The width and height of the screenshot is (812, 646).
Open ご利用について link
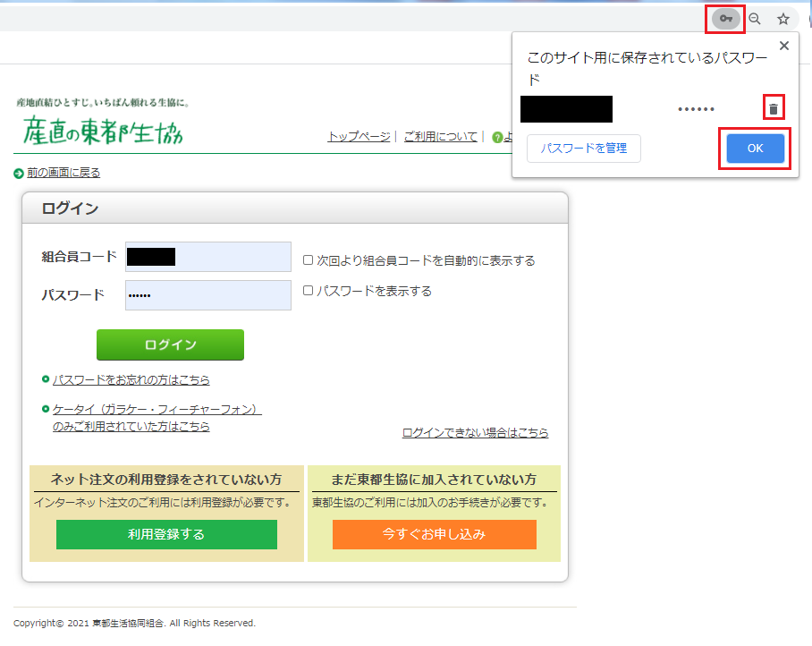pyautogui.click(x=441, y=137)
